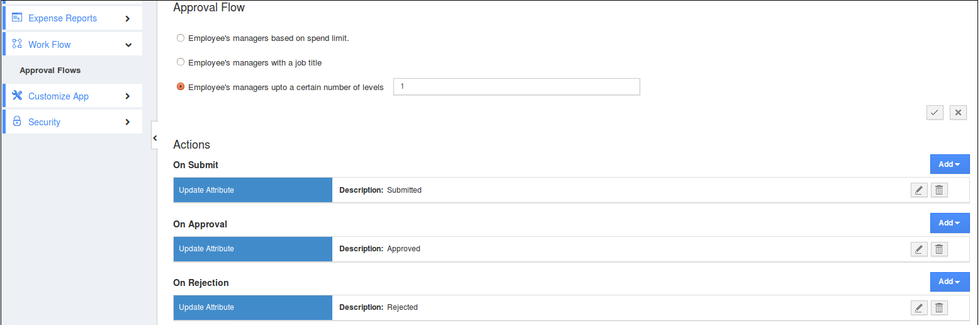Delete the Submitted update attribute action
The image size is (980, 325).
[939, 190]
